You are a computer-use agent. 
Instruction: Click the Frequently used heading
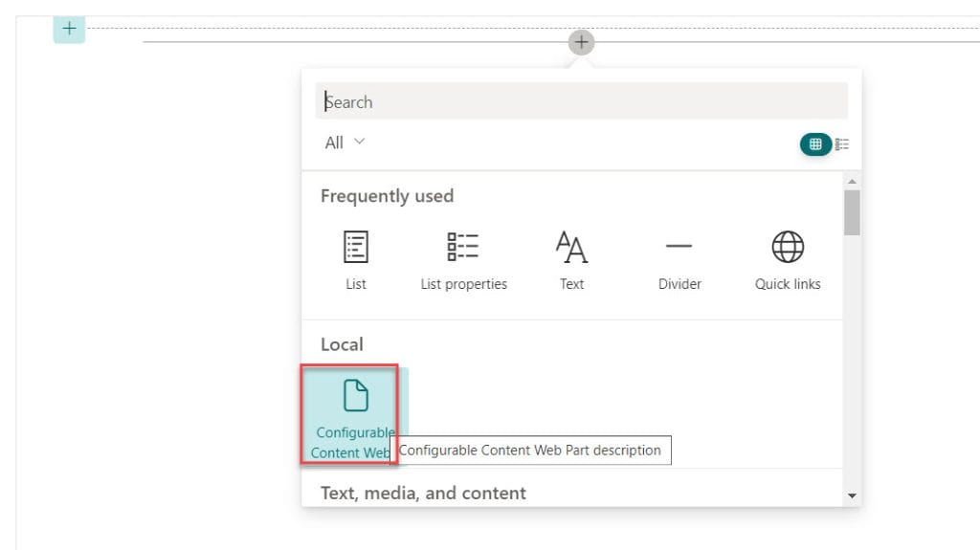pyautogui.click(x=387, y=196)
